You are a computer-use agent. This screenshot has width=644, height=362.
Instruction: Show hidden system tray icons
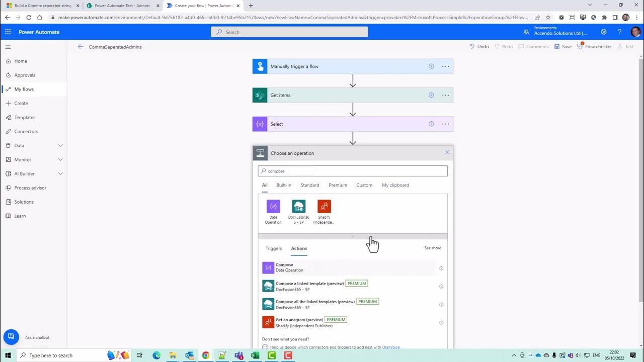click(x=514, y=355)
